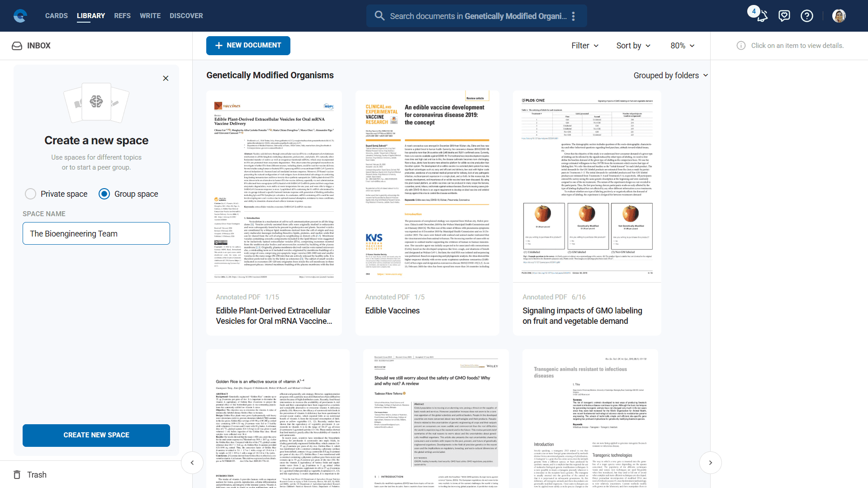Open the notifications bell icon

762,16
